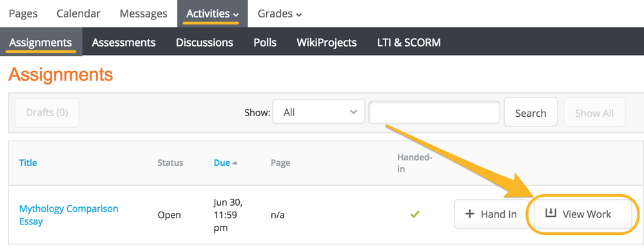Screen dimensions: 644x251
Task: Open the LTI & SCORM tab
Action: (x=409, y=43)
